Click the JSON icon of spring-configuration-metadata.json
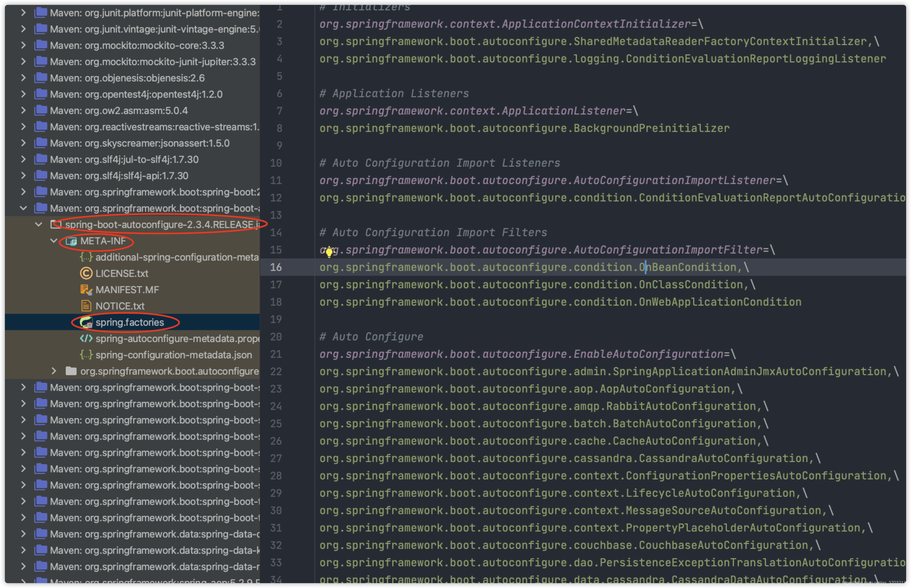911x588 pixels. click(x=86, y=355)
